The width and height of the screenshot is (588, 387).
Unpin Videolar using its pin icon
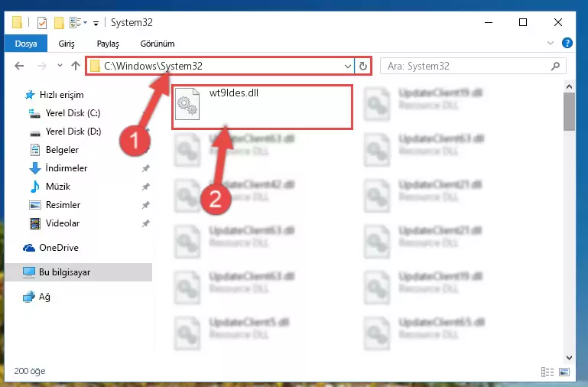tap(145, 223)
